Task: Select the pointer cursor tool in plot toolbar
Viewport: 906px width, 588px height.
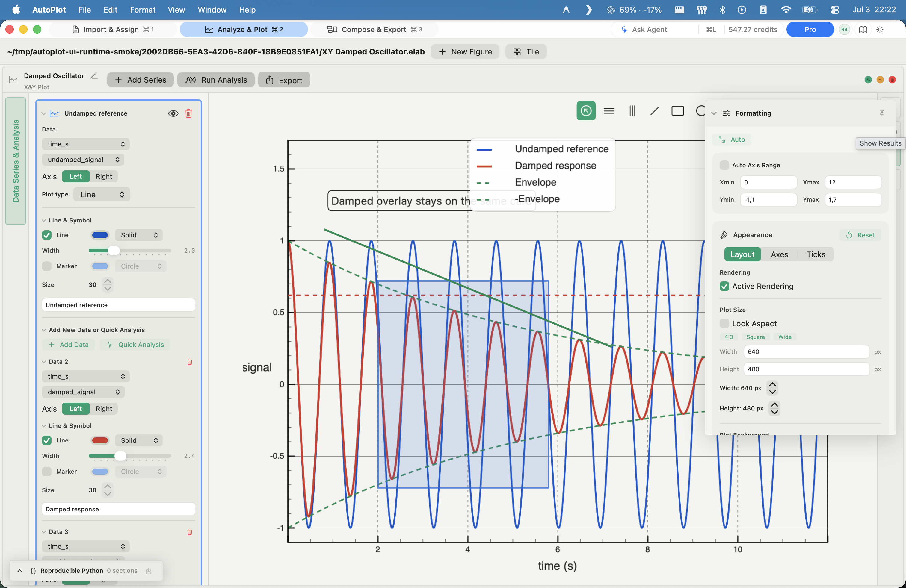Action: click(x=586, y=111)
